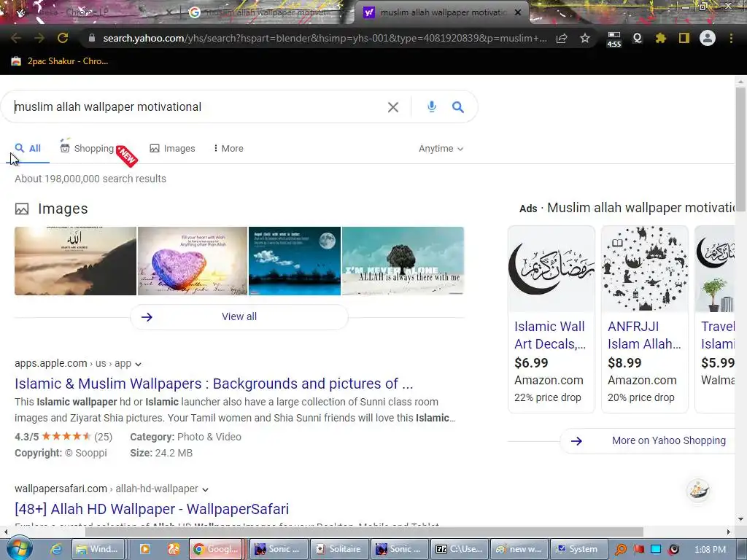Switch to Solitaire in the taskbar
This screenshot has width=747, height=560.
[339, 549]
